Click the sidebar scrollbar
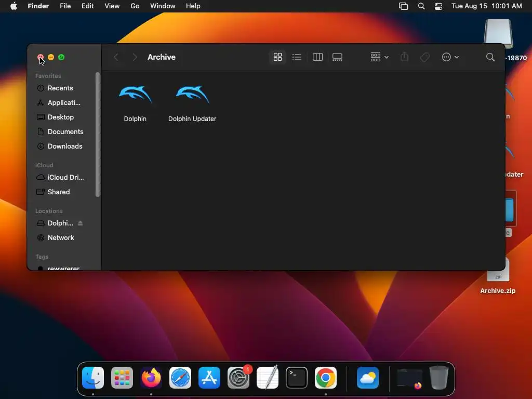 98,135
